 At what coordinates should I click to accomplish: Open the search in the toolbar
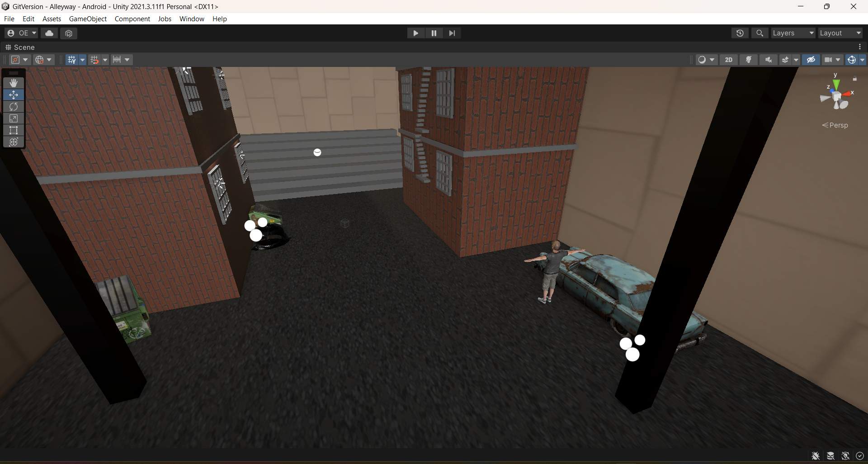click(759, 33)
